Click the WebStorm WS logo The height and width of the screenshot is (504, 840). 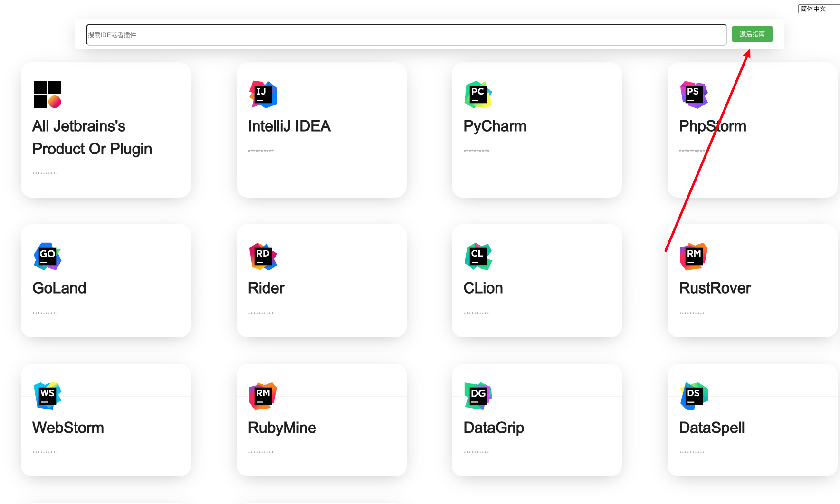(48, 396)
